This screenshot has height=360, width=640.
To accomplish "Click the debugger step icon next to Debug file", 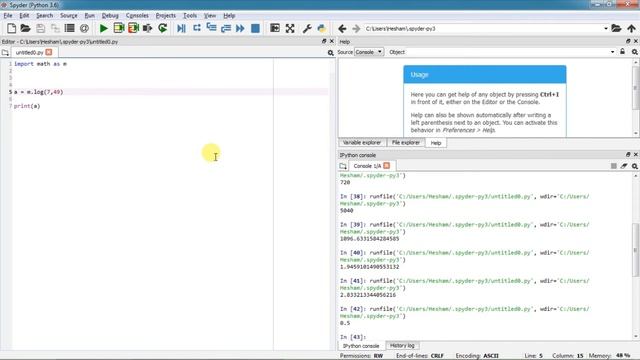I will point(197,28).
